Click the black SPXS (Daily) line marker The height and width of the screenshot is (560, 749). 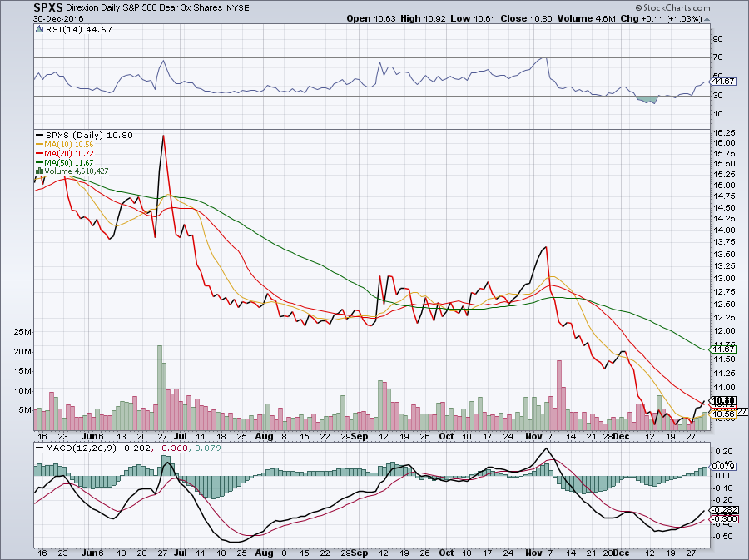(38, 135)
